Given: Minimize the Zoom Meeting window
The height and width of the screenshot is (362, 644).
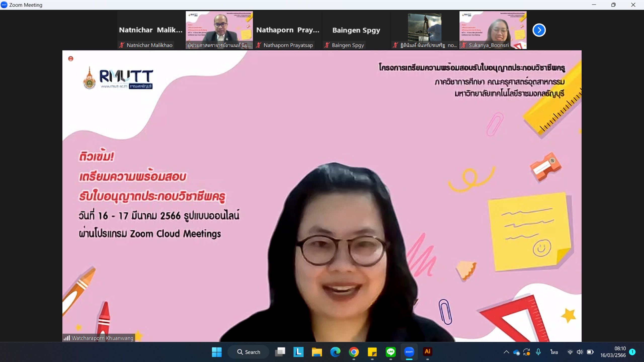Looking at the screenshot, I should click(x=594, y=5).
